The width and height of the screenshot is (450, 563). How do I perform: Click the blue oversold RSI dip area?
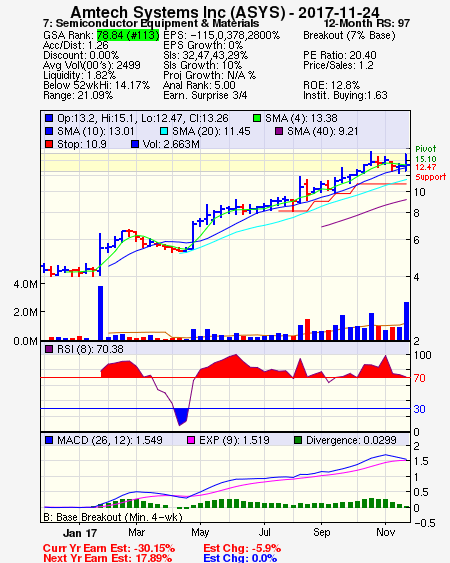pos(181,416)
